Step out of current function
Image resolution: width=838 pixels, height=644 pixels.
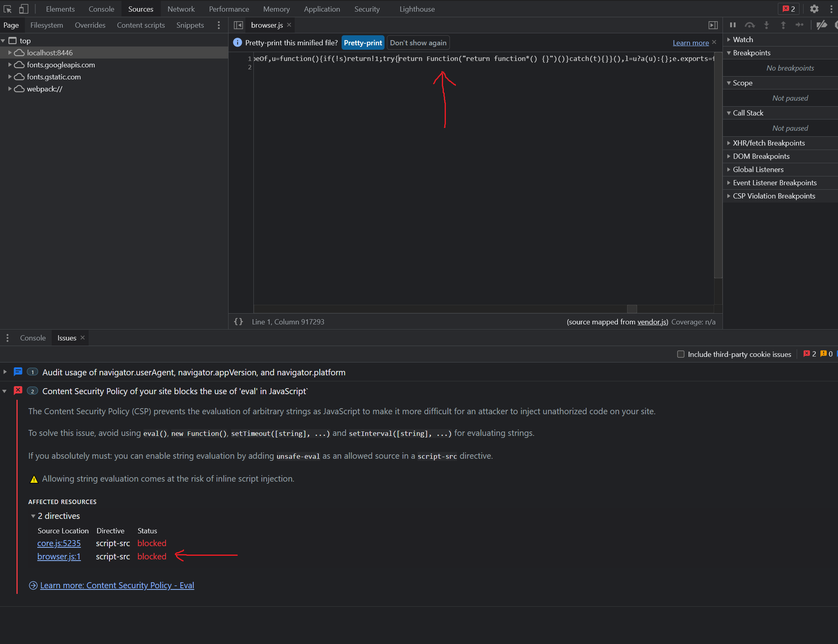coord(783,25)
